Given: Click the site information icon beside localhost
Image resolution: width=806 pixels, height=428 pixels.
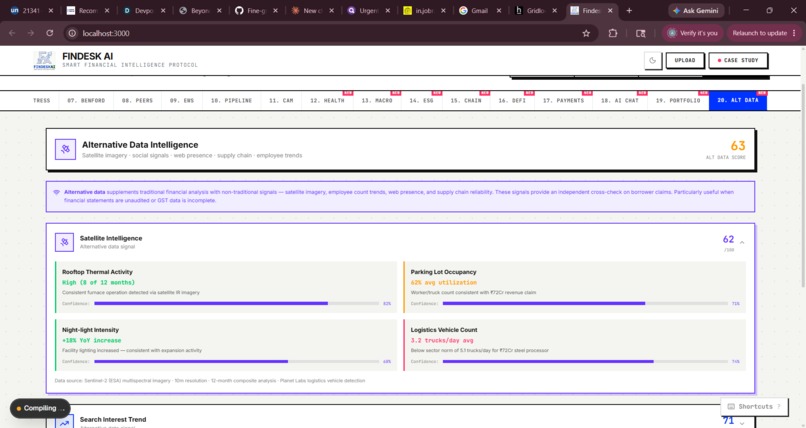Looking at the screenshot, I should pos(72,33).
